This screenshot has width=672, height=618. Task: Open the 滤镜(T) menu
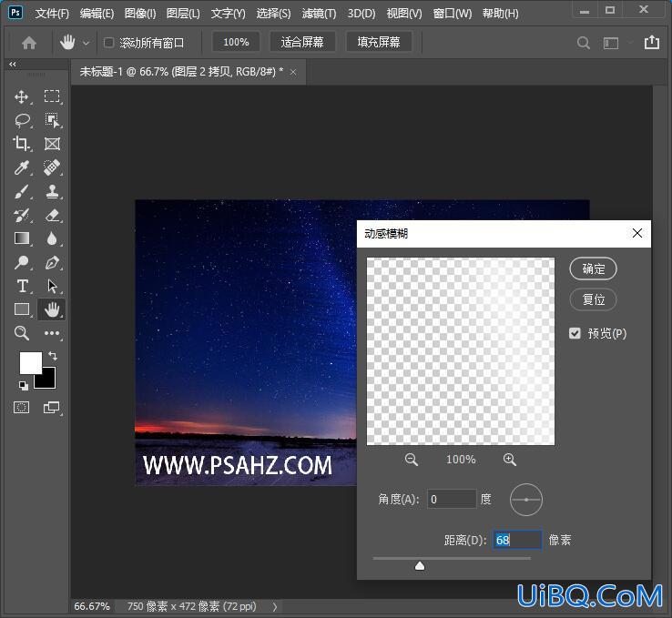tap(319, 14)
